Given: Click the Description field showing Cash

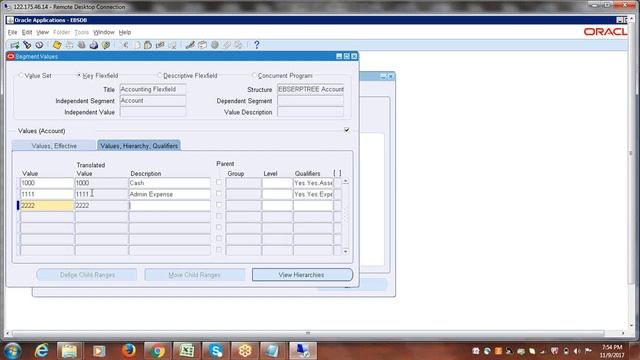Looking at the screenshot, I should coord(169,183).
